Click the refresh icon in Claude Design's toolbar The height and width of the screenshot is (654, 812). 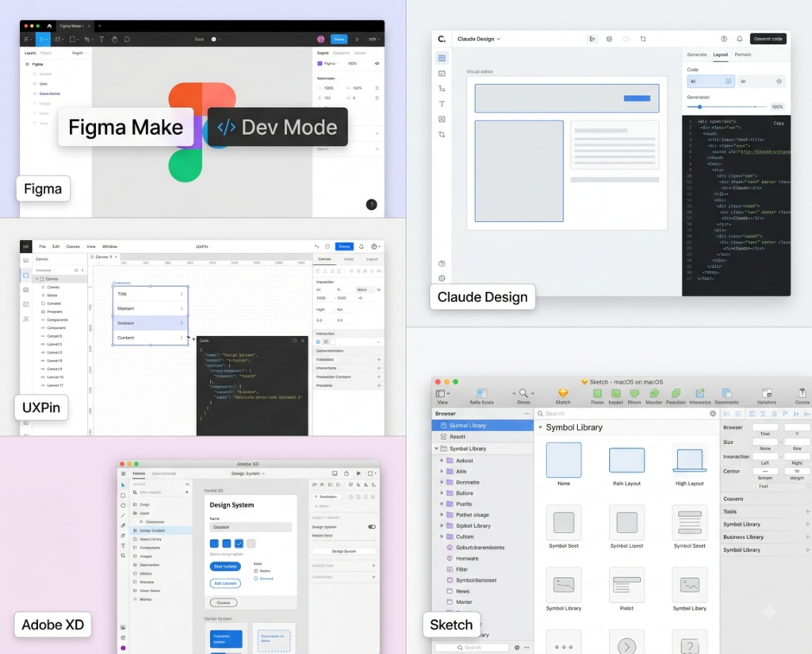tap(643, 39)
